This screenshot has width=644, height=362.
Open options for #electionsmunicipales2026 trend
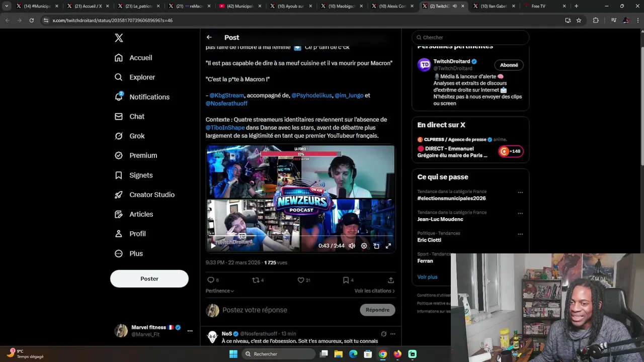click(520, 193)
